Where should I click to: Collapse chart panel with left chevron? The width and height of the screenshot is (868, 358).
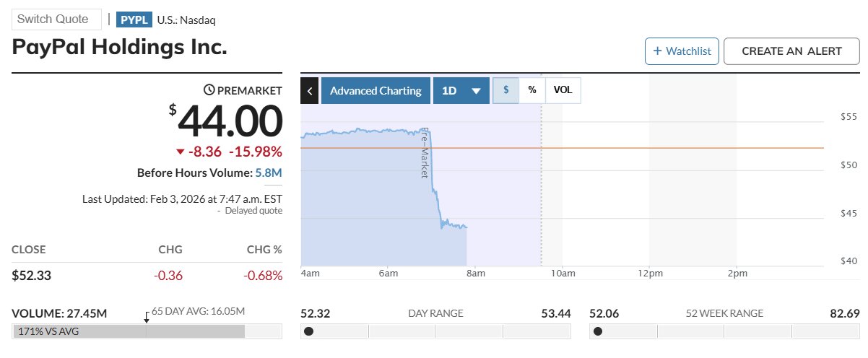[x=309, y=91]
